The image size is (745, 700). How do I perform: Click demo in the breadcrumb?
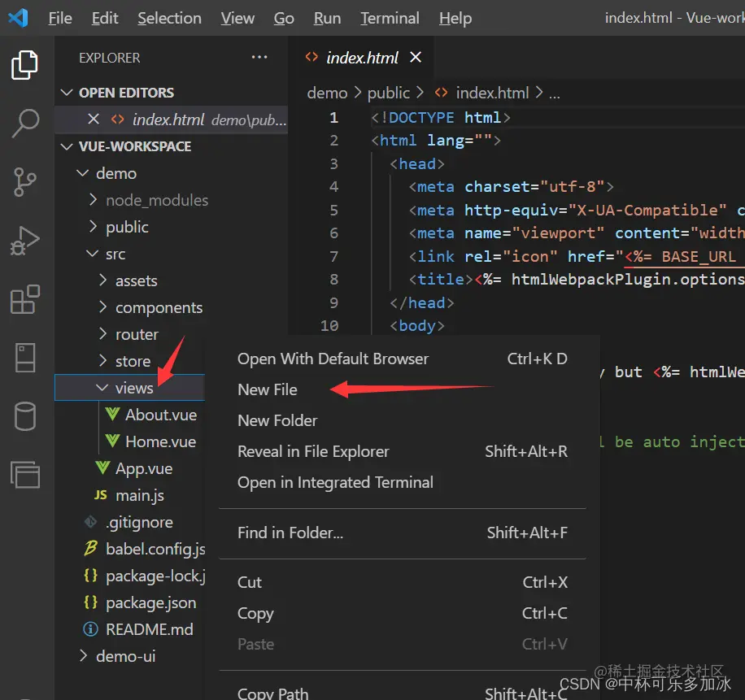click(327, 93)
